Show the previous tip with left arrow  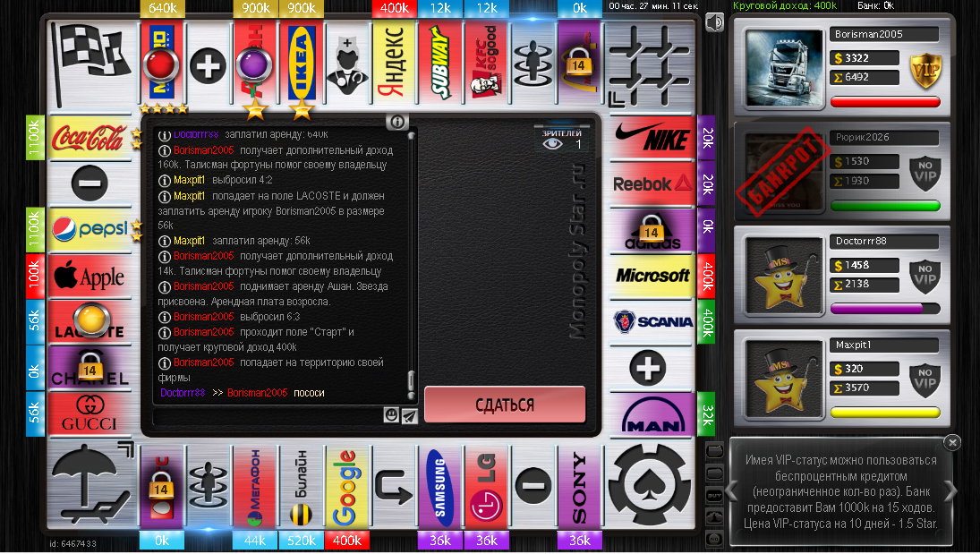click(x=732, y=490)
